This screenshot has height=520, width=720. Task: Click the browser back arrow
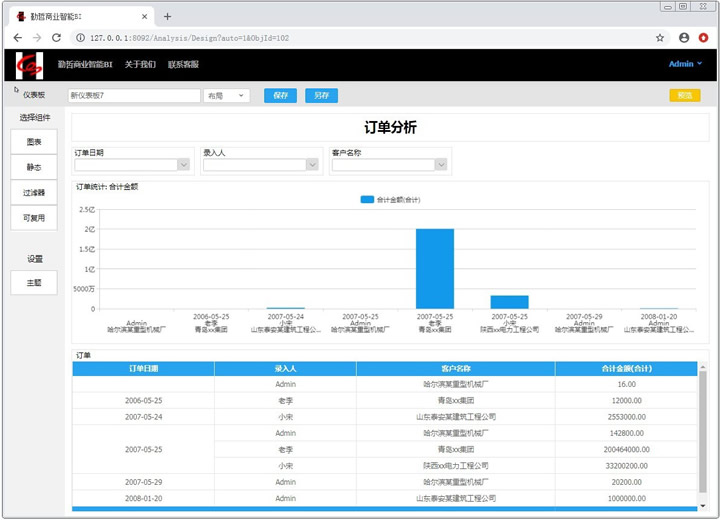coord(17,37)
